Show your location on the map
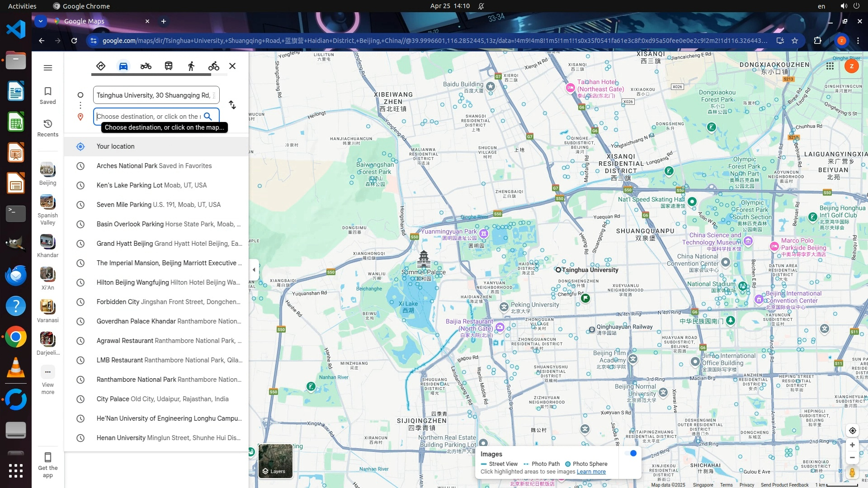Screen dimensions: 868x488 [x=852, y=431]
